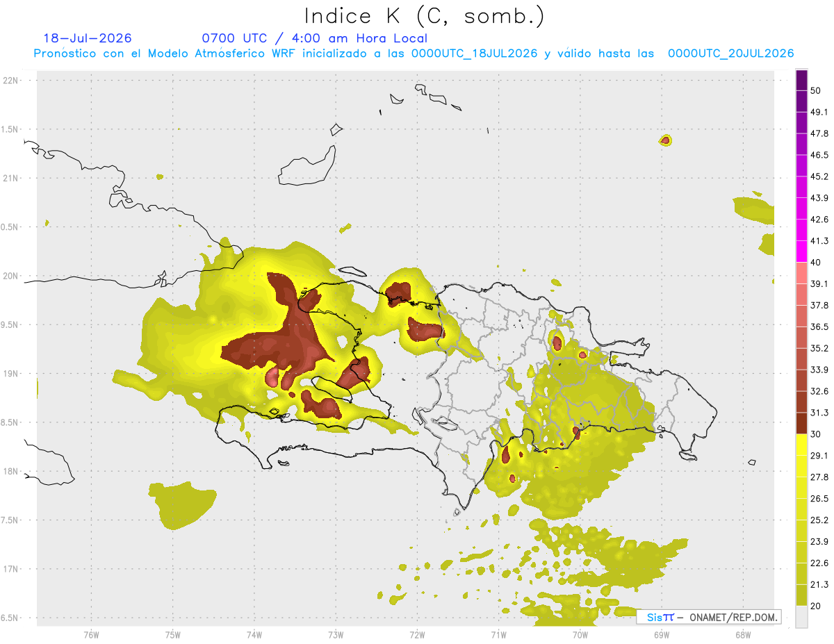Select the date label 18-Jul-2026
The width and height of the screenshot is (834, 644).
tap(88, 38)
